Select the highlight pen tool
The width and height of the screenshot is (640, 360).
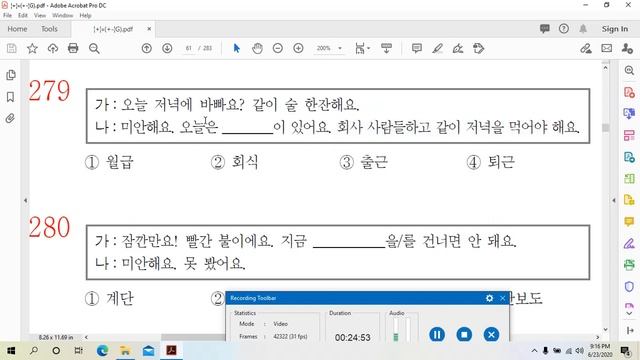(x=438, y=49)
